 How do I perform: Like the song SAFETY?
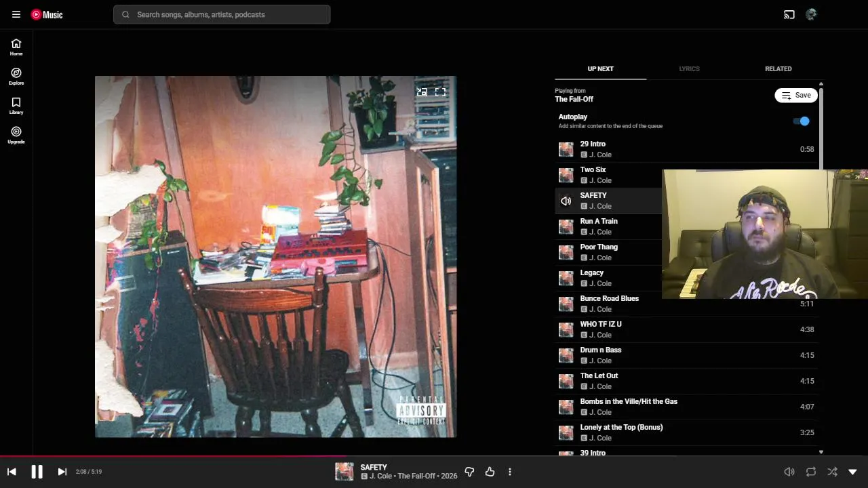[x=490, y=472]
